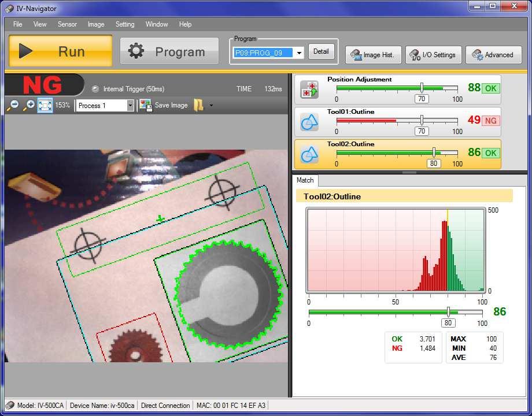Adjust threshold slider below the histogram
Image resolution: width=532 pixels, height=416 pixels.
[448, 312]
